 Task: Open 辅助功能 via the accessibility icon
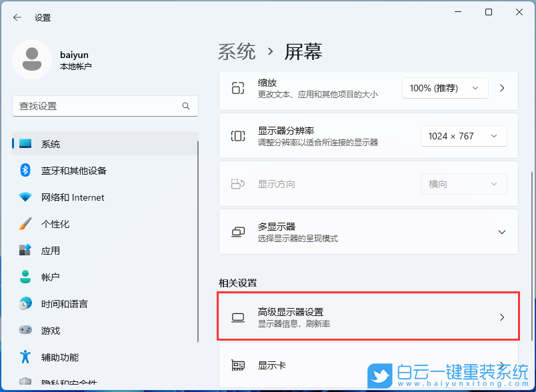click(x=23, y=357)
